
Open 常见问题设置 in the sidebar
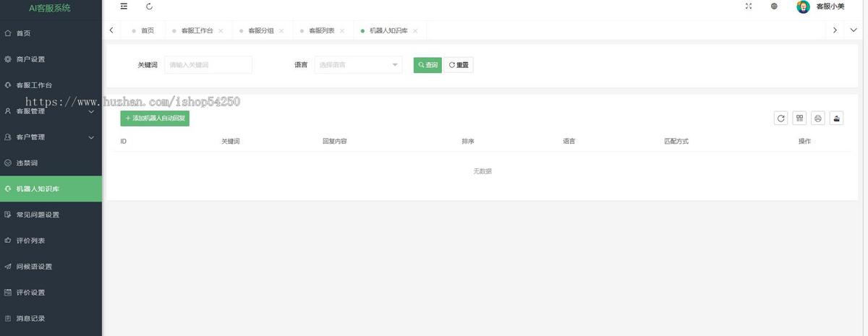(51, 215)
